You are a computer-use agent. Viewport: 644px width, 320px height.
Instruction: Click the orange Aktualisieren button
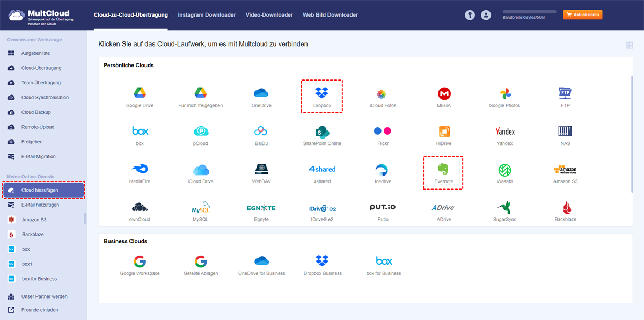click(582, 14)
